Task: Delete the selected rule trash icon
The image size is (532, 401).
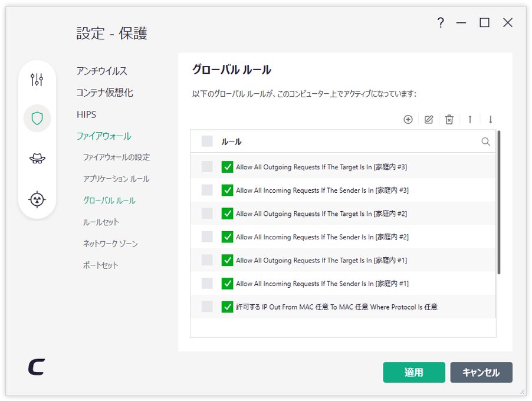Action: (449, 120)
